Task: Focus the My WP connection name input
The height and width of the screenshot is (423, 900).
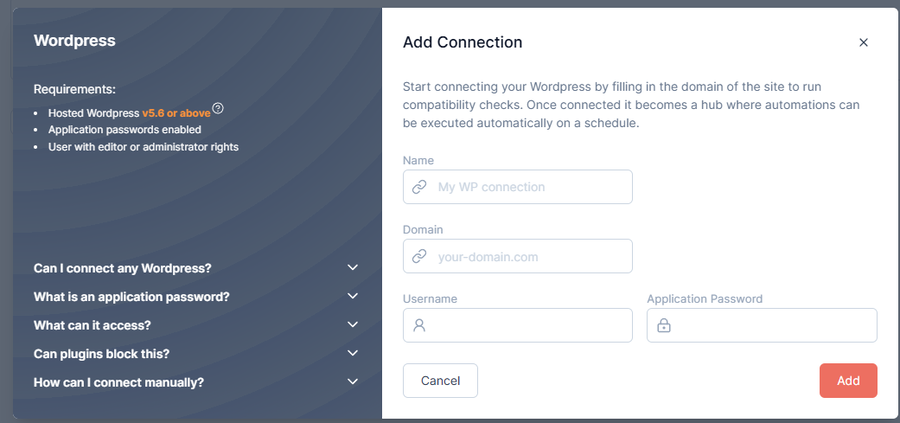Action: pos(518,187)
